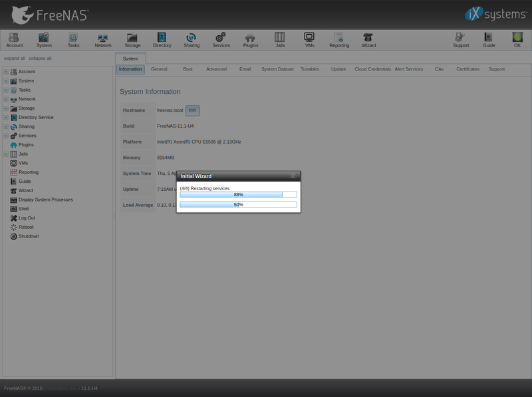Expand the Directory Service tree node

pos(6,118)
